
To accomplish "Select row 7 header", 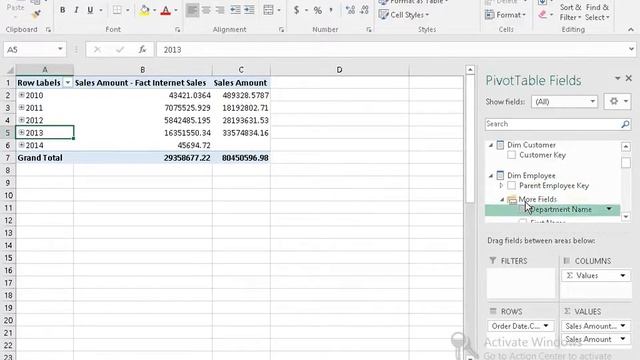I will [x=8, y=158].
